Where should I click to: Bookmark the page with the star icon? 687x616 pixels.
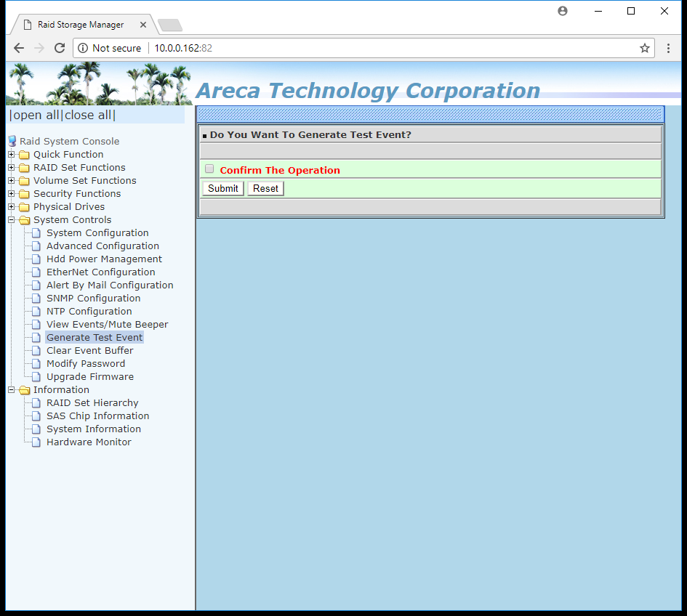click(645, 48)
